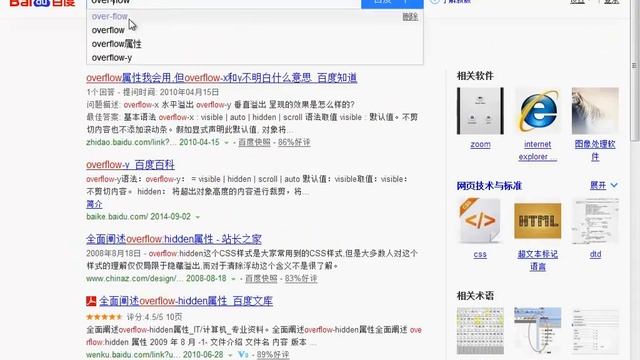
Task: Click 相关术语 heading
Action: pos(475,296)
